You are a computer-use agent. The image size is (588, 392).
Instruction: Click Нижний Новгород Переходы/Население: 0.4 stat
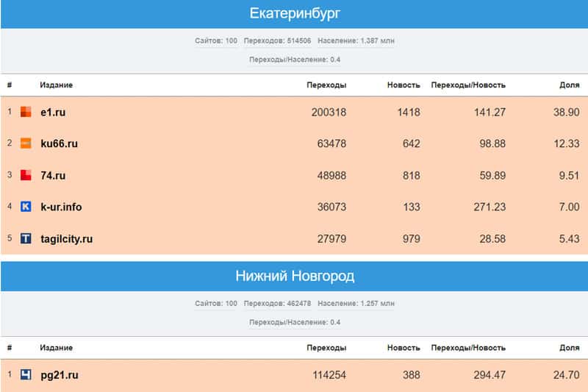(x=295, y=322)
